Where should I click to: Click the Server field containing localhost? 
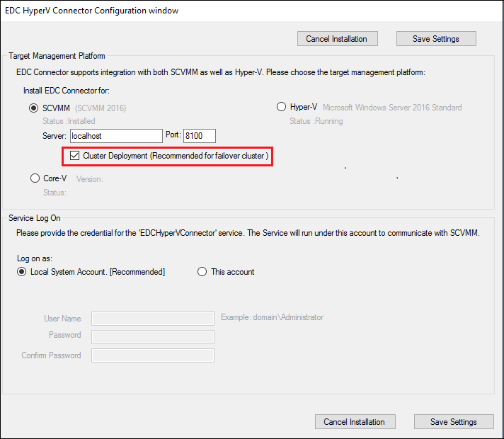pos(116,136)
